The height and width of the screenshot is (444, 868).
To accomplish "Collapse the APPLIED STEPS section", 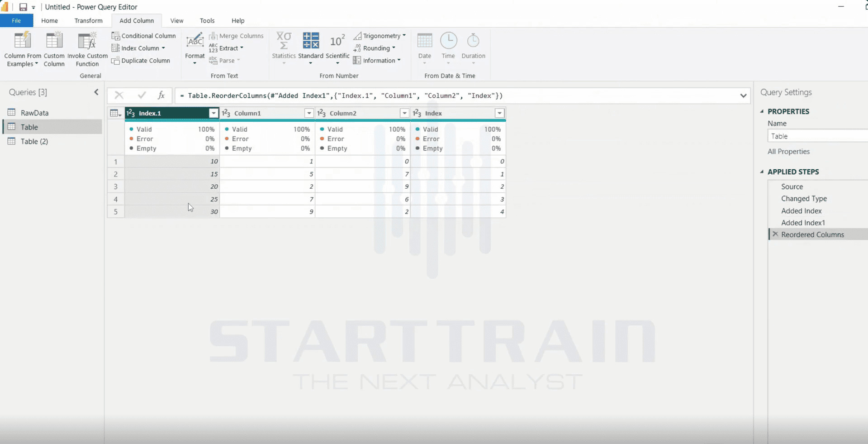I will coord(762,172).
